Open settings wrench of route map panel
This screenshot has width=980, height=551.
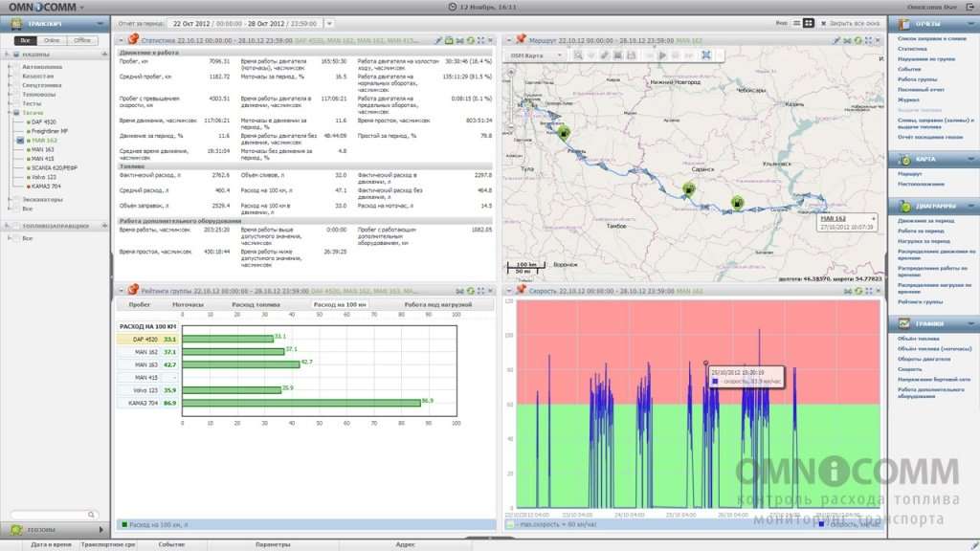pyautogui.click(x=836, y=40)
